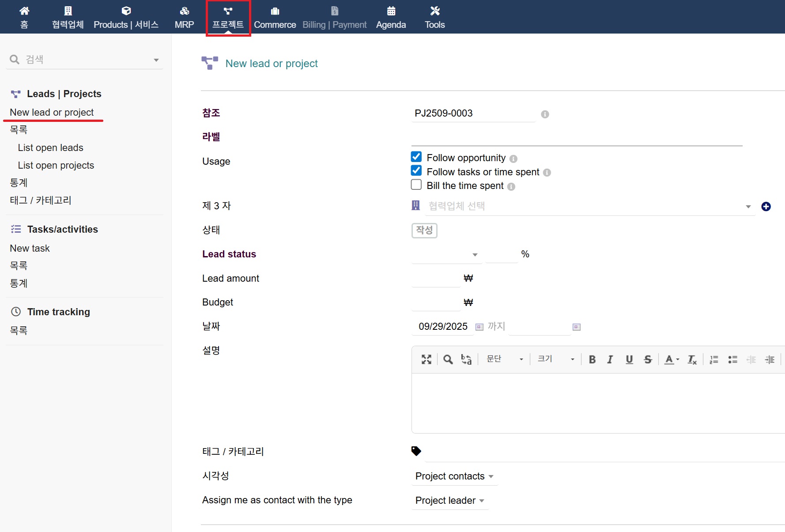Open the Commerce menu
The width and height of the screenshot is (785, 532).
click(x=275, y=18)
